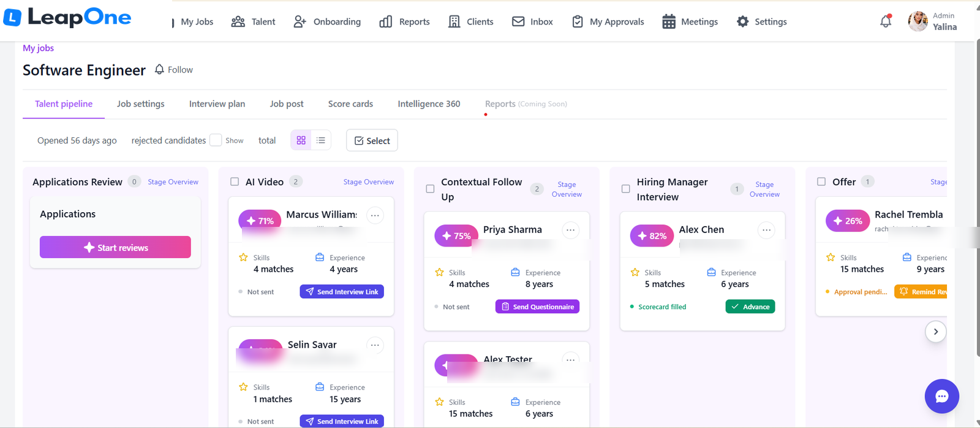Open Talent from the top navigation
The width and height of the screenshot is (980, 428).
click(253, 21)
